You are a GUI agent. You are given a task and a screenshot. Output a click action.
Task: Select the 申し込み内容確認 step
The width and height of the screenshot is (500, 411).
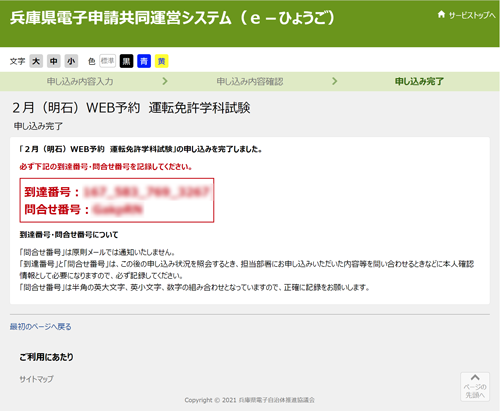(x=250, y=81)
